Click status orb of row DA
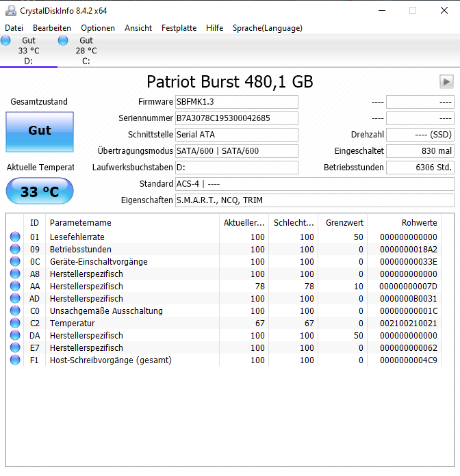Screen dimensions: 460x476 [15, 335]
